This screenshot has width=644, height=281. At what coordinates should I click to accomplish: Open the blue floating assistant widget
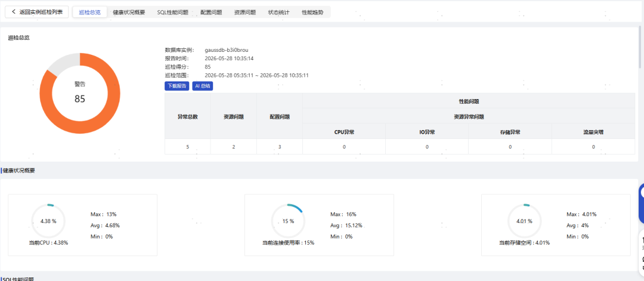(641, 203)
